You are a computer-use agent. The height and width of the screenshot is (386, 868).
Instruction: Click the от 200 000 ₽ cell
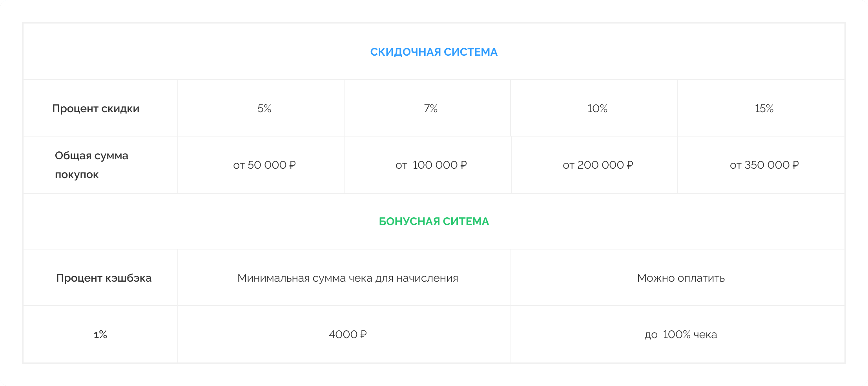click(x=598, y=165)
